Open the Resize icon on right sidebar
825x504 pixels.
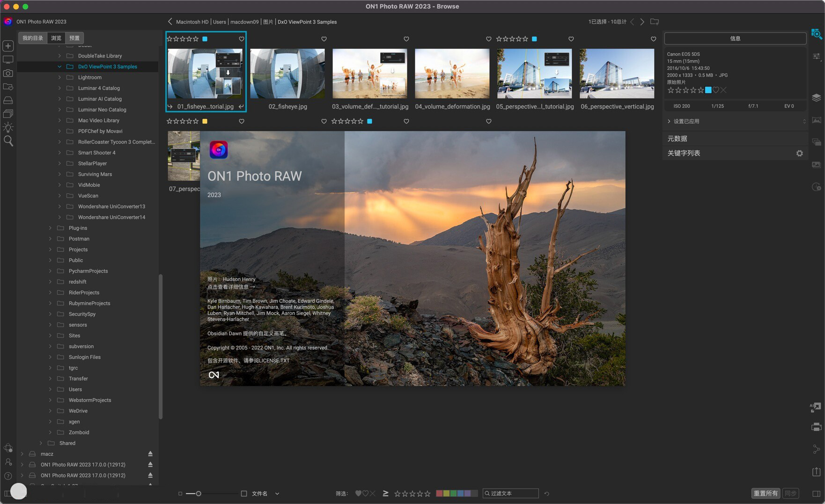(816, 408)
